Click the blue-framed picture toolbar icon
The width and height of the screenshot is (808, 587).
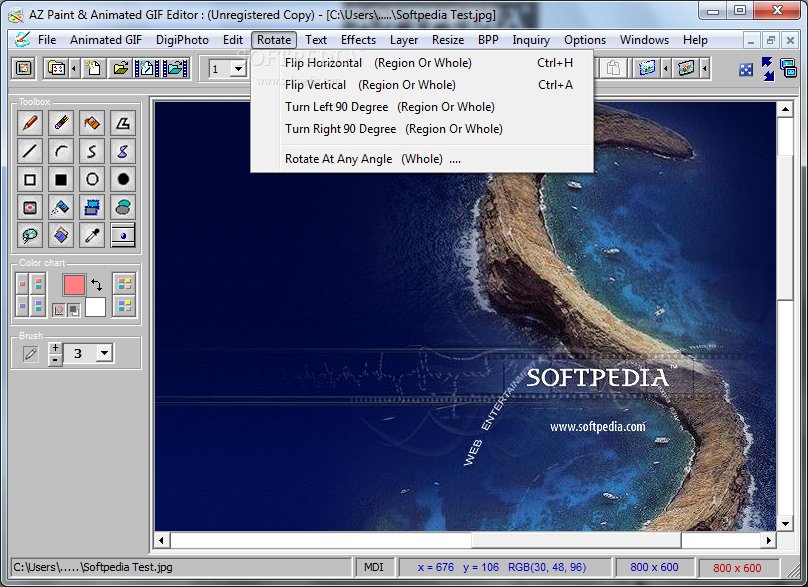[647, 68]
